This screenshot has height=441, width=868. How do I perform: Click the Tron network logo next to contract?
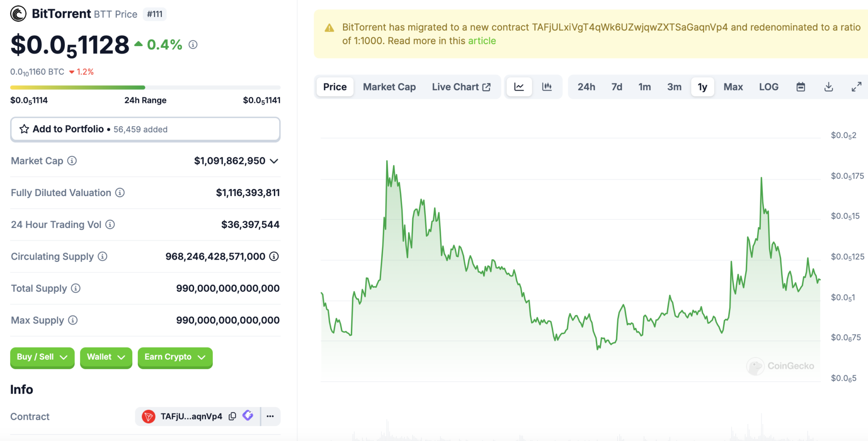149,416
